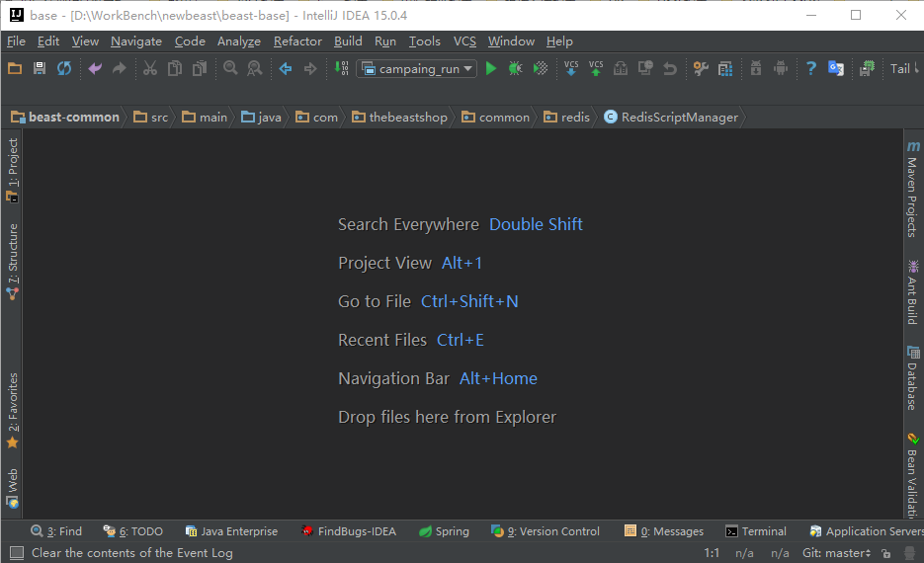
Task: Click the redis breadcrumb folder
Action: (566, 118)
